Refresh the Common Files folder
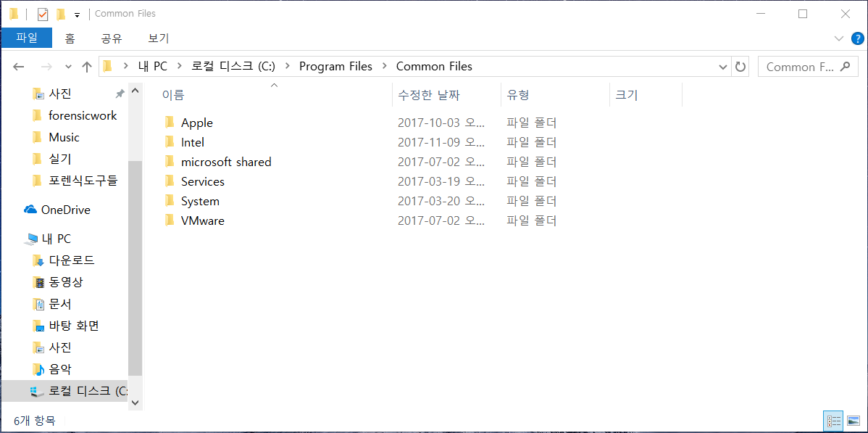Viewport: 868px width, 433px height. pos(740,67)
